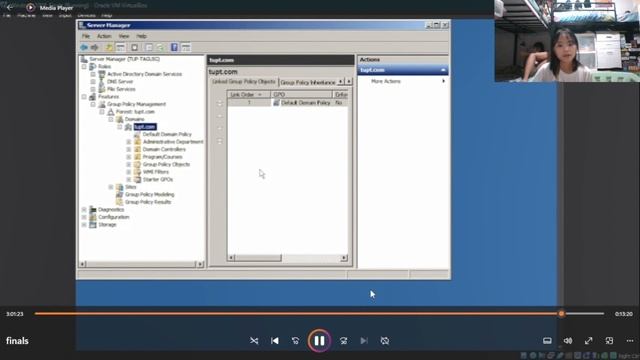Toggle shuffle in Media Player

click(x=254, y=340)
